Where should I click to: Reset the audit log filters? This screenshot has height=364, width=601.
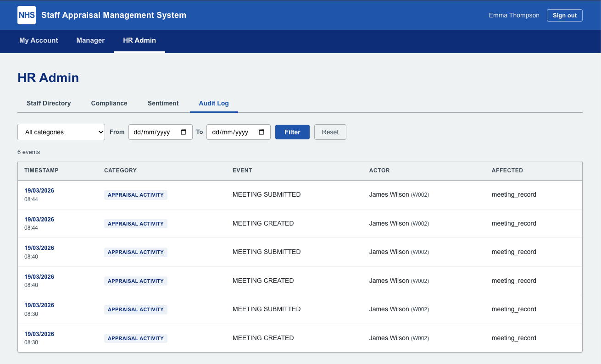[330, 132]
